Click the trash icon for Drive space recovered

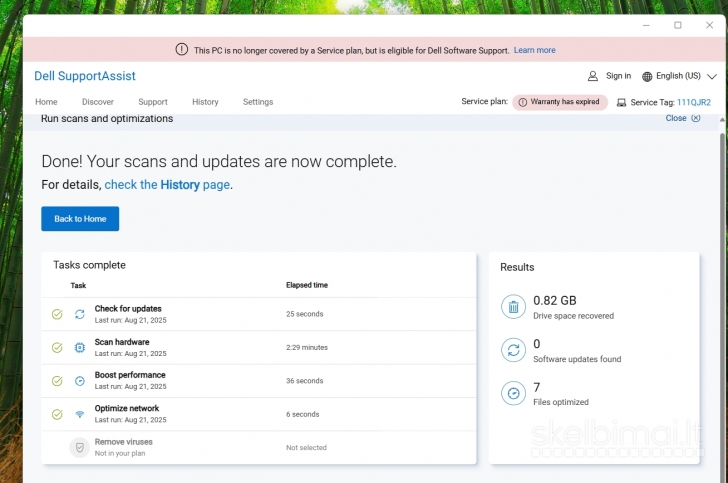pyautogui.click(x=514, y=307)
